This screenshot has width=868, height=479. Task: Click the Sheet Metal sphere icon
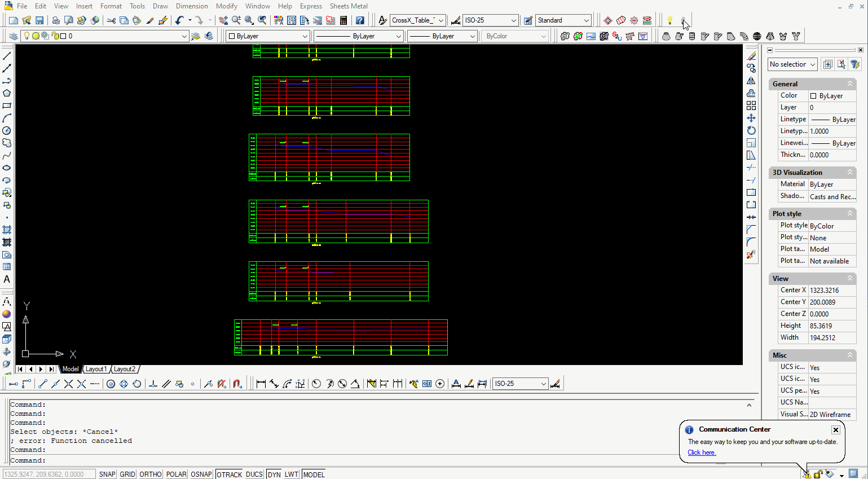[757, 36]
